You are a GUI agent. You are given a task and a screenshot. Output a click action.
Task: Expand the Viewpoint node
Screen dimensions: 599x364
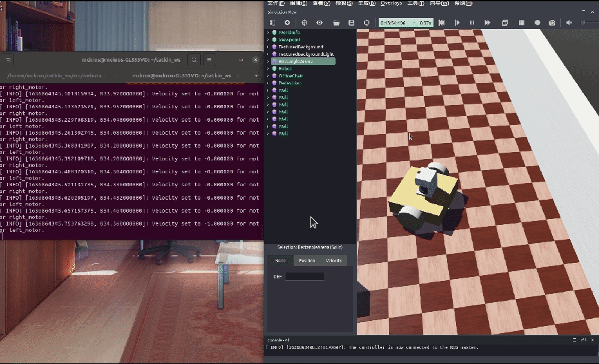268,40
